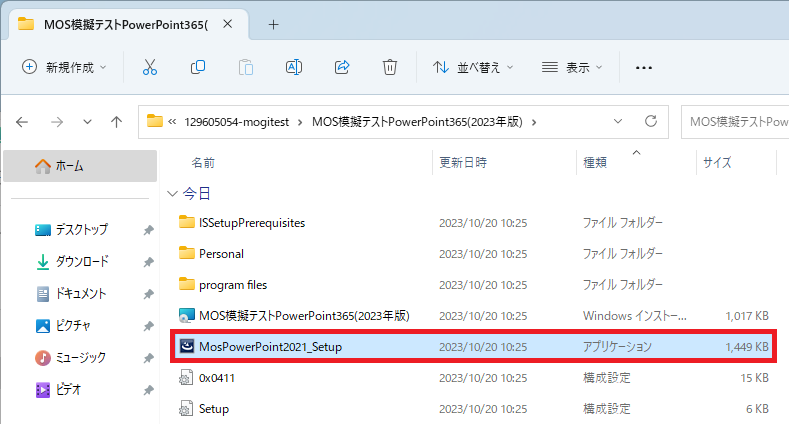
Task: Open ドキュメント in the sidebar
Action: pos(81,293)
